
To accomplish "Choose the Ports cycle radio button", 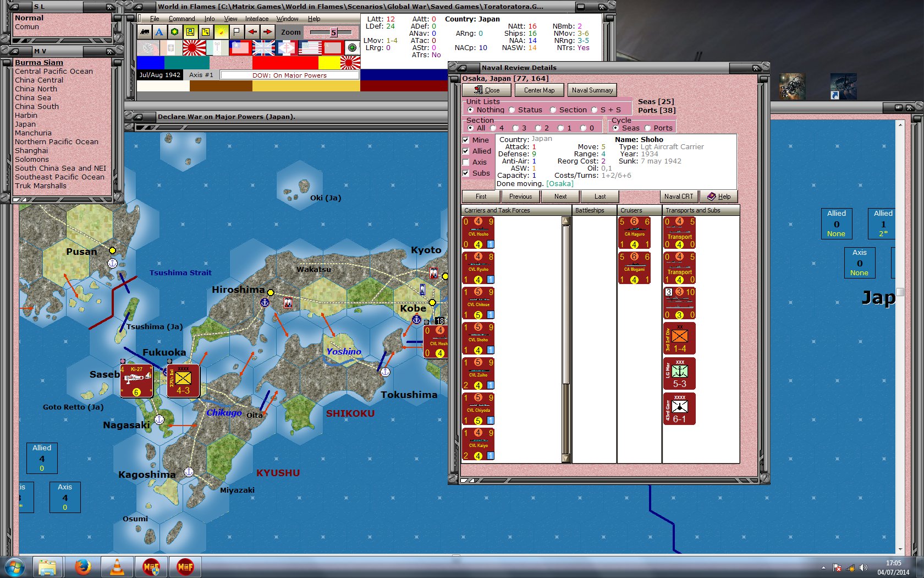I will (648, 128).
